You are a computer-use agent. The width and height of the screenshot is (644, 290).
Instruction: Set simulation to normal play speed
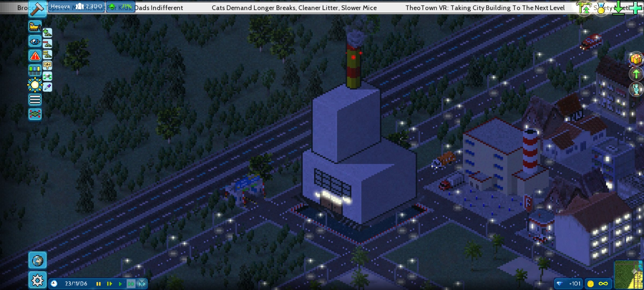[x=120, y=284]
